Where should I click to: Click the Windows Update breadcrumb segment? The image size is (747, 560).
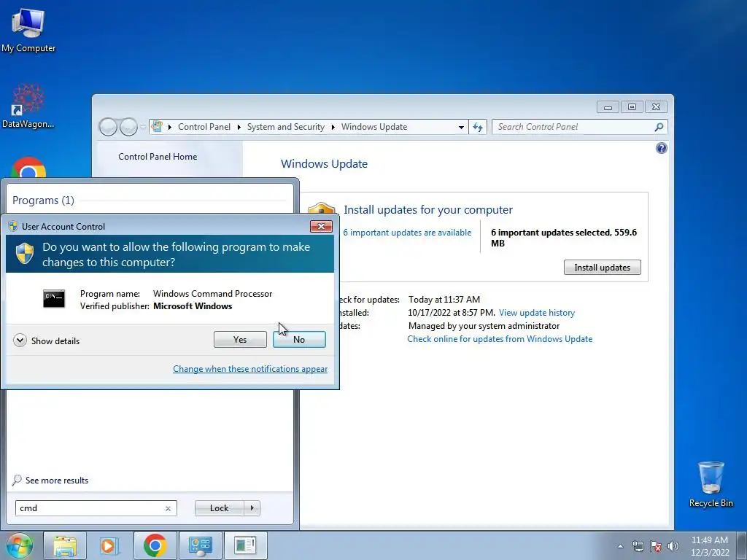tap(374, 127)
